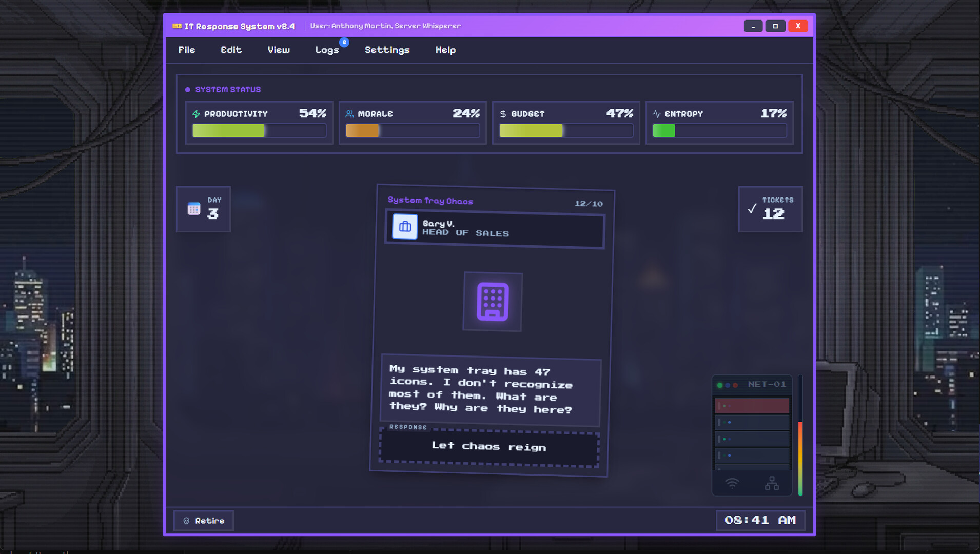The image size is (980, 554).
Task: Click the Morale progress bar
Action: click(412, 130)
